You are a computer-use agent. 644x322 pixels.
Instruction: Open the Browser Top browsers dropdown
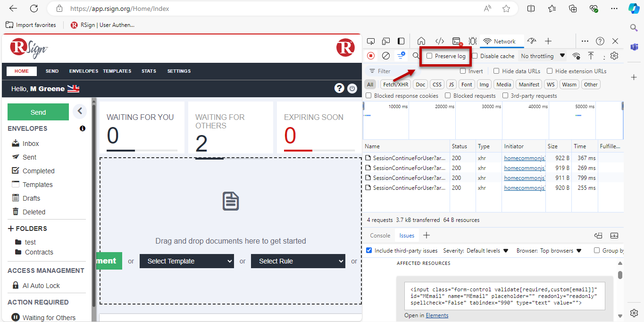[x=561, y=251]
